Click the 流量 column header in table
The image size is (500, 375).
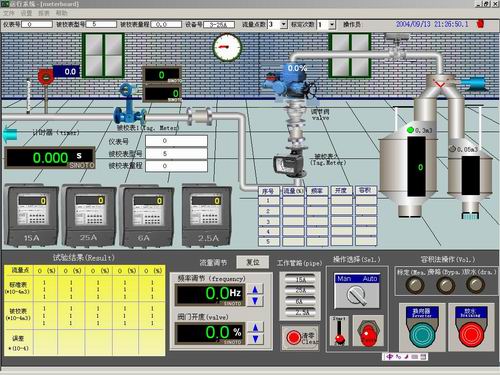point(293,191)
